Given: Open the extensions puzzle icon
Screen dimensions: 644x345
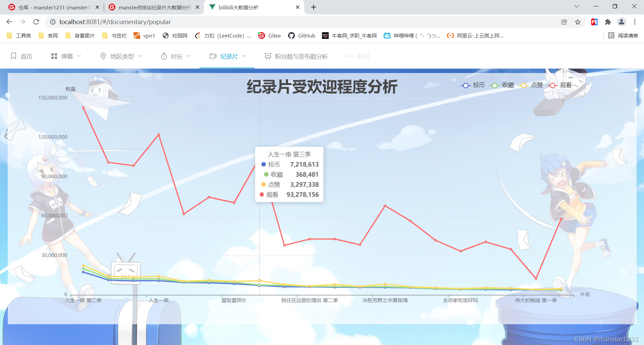Looking at the screenshot, I should tap(608, 22).
